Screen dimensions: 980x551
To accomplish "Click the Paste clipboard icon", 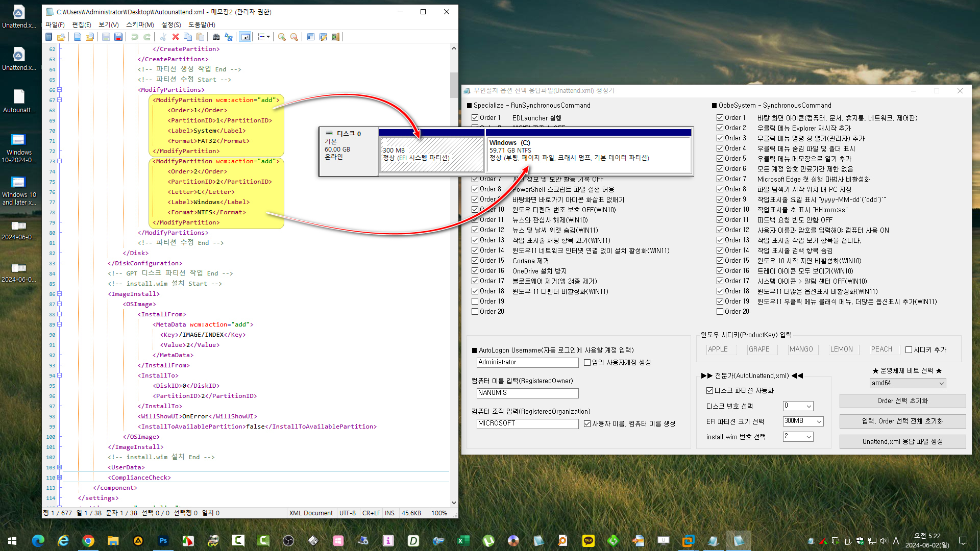I will (200, 37).
